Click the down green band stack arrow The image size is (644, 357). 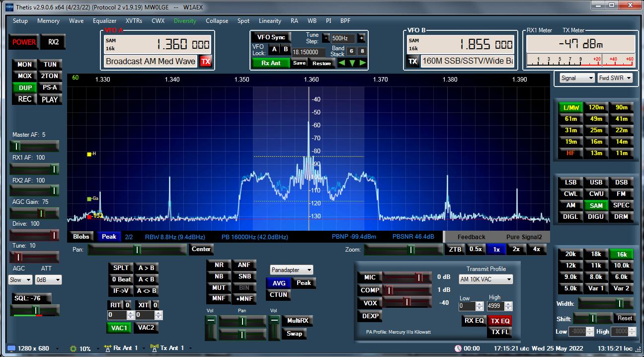click(352, 63)
